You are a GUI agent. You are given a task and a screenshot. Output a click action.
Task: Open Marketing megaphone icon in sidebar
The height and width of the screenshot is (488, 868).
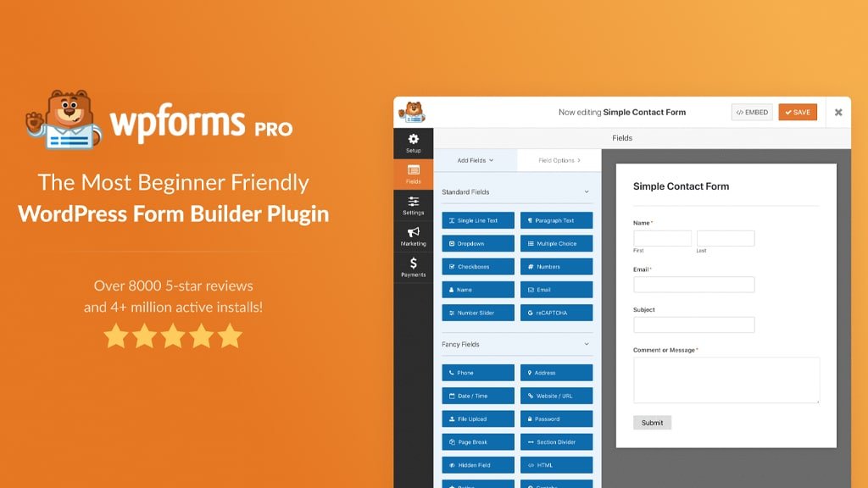click(413, 236)
